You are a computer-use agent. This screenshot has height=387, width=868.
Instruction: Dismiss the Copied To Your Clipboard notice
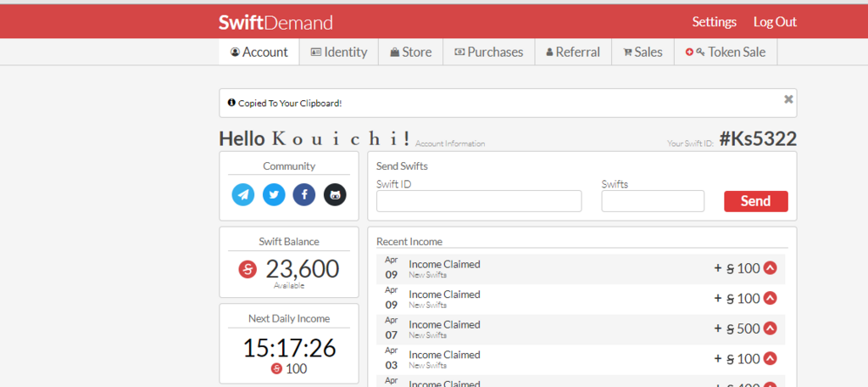[788, 99]
